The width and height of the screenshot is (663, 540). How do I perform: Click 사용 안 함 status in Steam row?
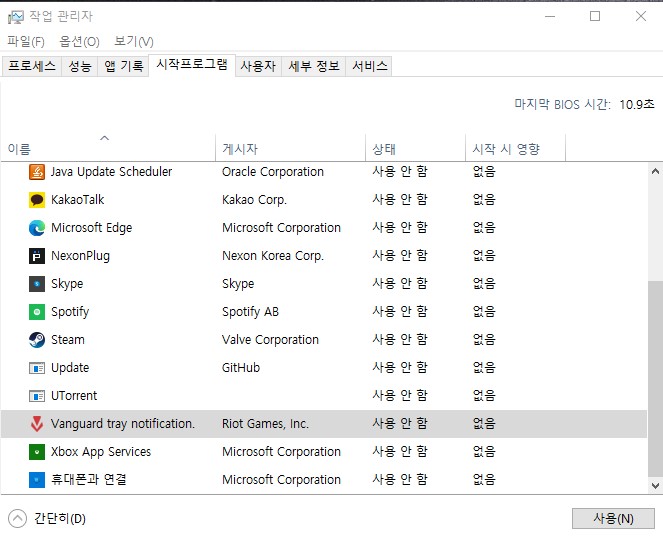coord(400,340)
